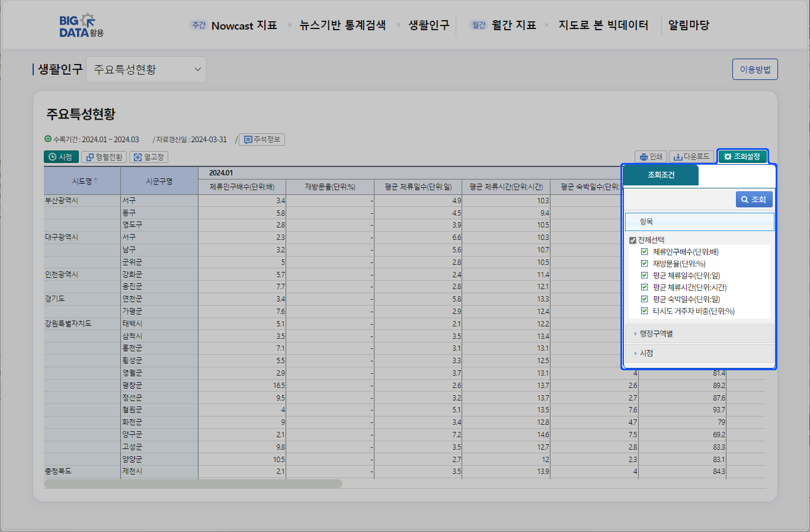Click the 시점 clock button

tap(61, 157)
